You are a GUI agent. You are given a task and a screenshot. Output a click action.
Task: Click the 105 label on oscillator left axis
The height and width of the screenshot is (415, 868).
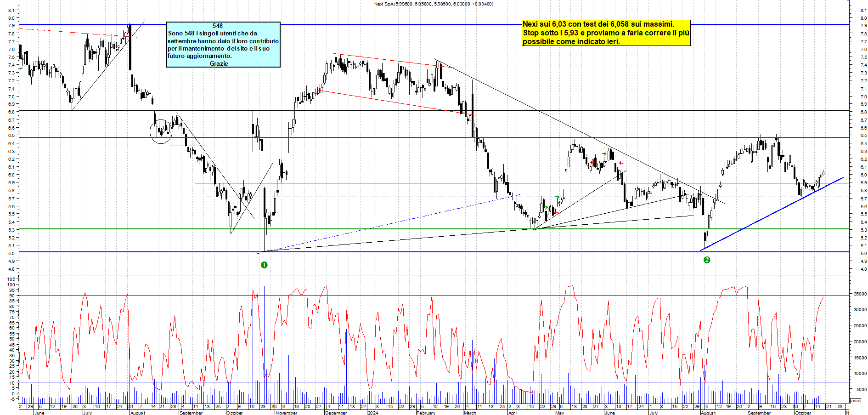[x=11, y=279]
